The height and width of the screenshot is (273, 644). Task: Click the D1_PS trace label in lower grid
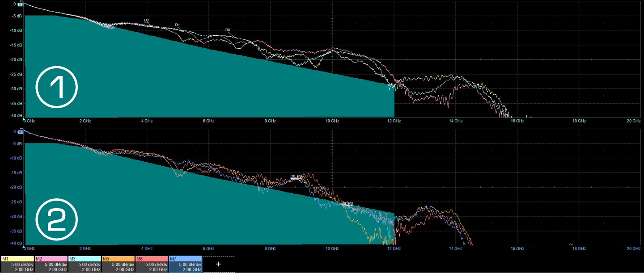[x=320, y=189]
